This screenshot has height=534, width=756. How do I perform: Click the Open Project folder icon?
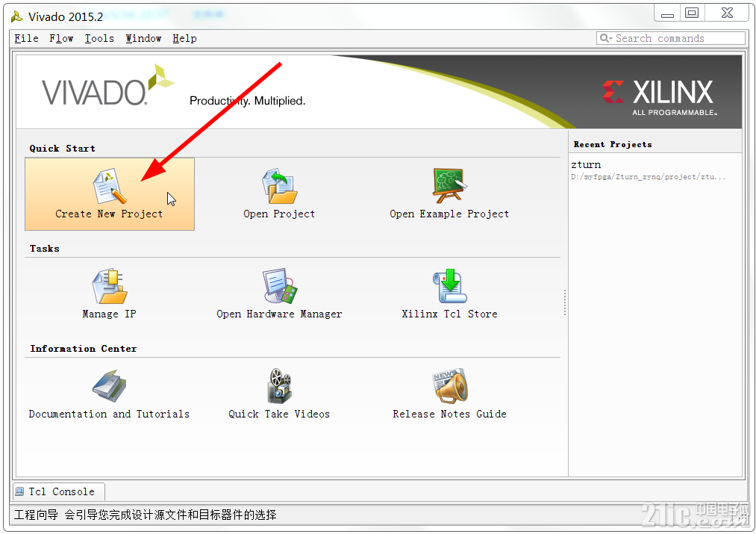click(x=279, y=186)
